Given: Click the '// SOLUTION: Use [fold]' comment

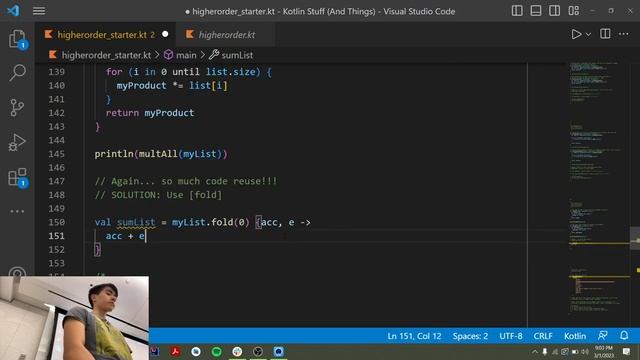Looking at the screenshot, I should coord(158,195).
